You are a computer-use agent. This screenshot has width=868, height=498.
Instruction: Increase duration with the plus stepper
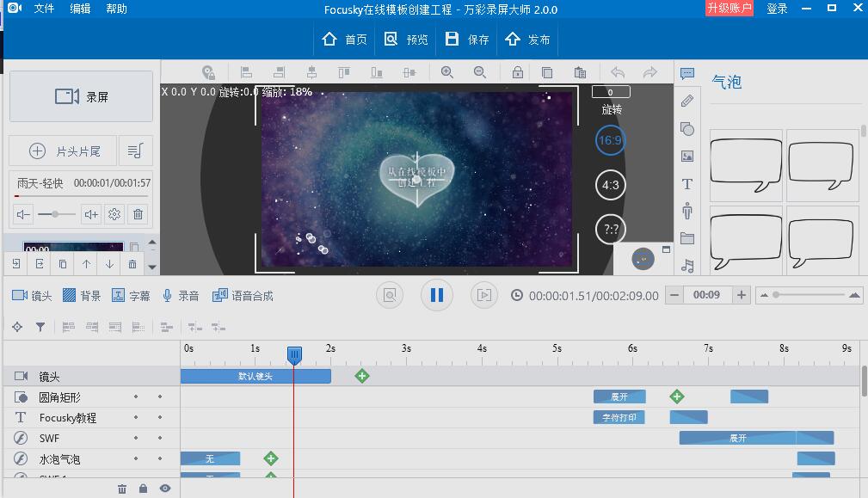(741, 295)
